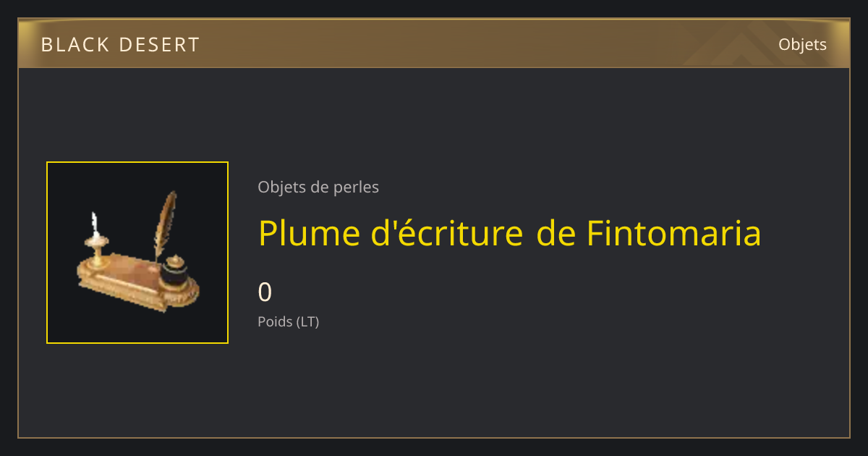This screenshot has width=868, height=456.
Task: Go to the BLACK DESERT home title
Action: (x=120, y=45)
